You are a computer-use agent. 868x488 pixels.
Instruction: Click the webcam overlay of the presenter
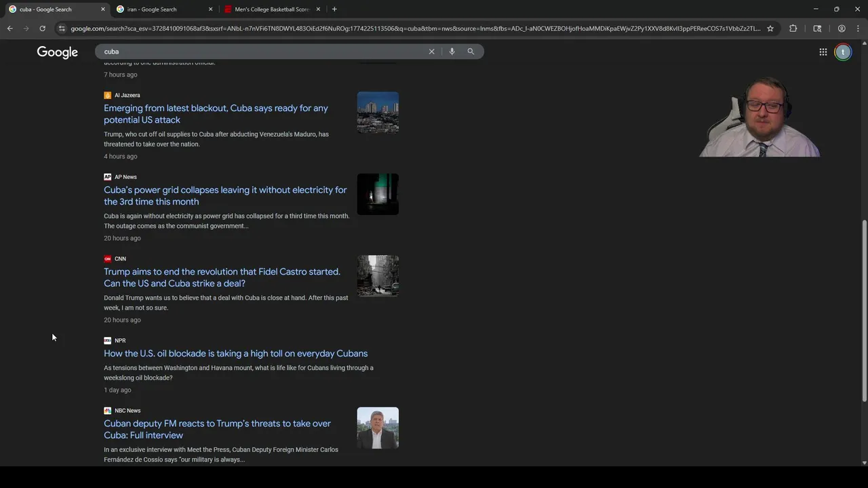[759, 117]
